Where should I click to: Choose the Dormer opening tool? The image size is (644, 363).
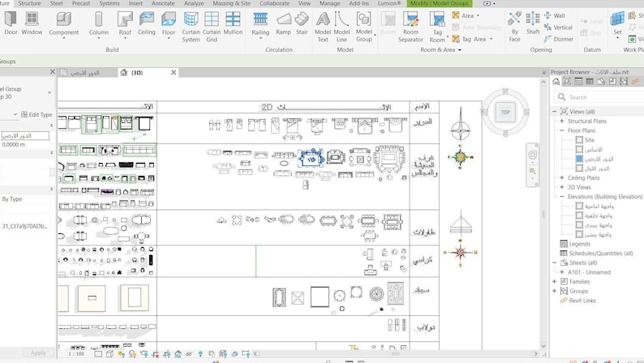[x=559, y=39]
